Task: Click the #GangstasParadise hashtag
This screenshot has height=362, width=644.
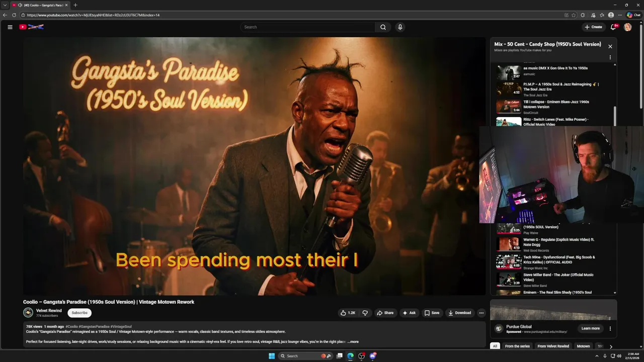Action: pos(94,327)
